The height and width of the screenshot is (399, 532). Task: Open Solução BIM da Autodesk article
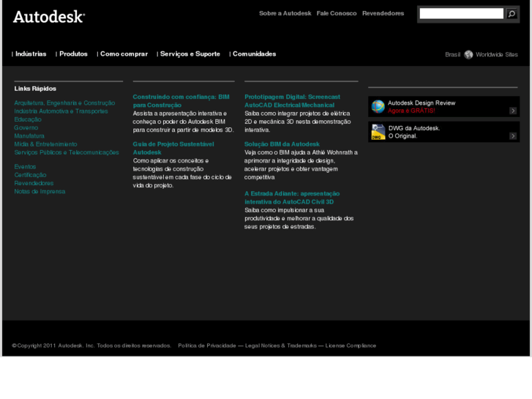282,144
